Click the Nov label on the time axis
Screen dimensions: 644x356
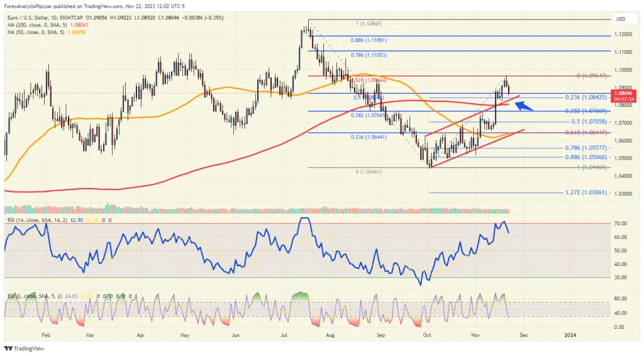(475, 335)
